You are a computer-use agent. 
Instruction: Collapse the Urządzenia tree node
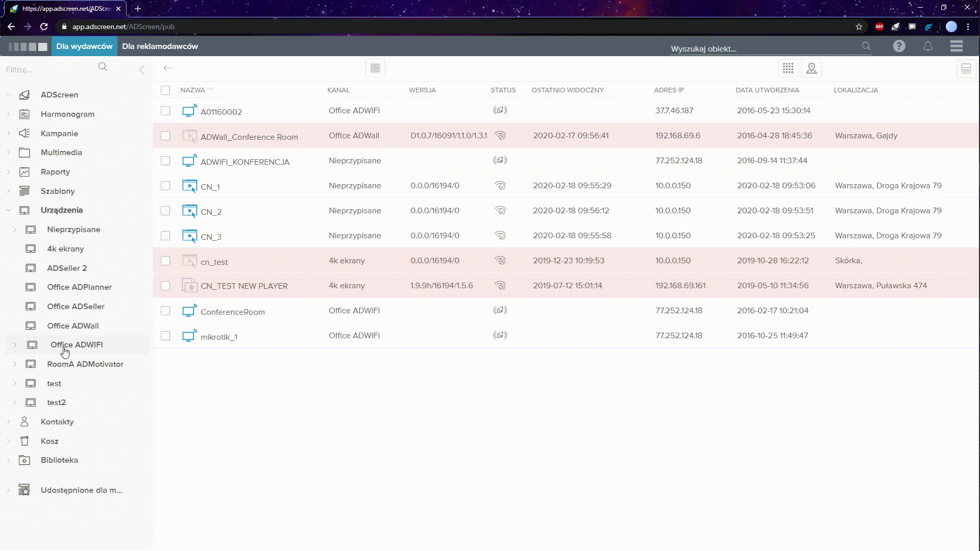coord(9,210)
